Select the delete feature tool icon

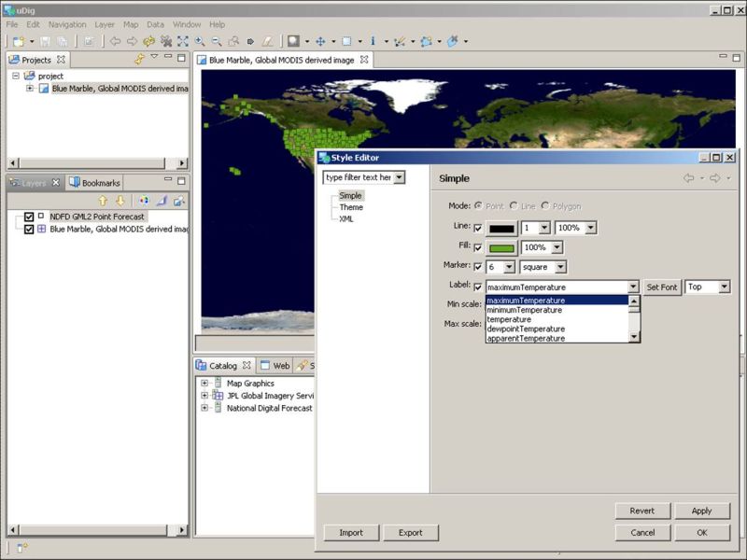(453, 41)
